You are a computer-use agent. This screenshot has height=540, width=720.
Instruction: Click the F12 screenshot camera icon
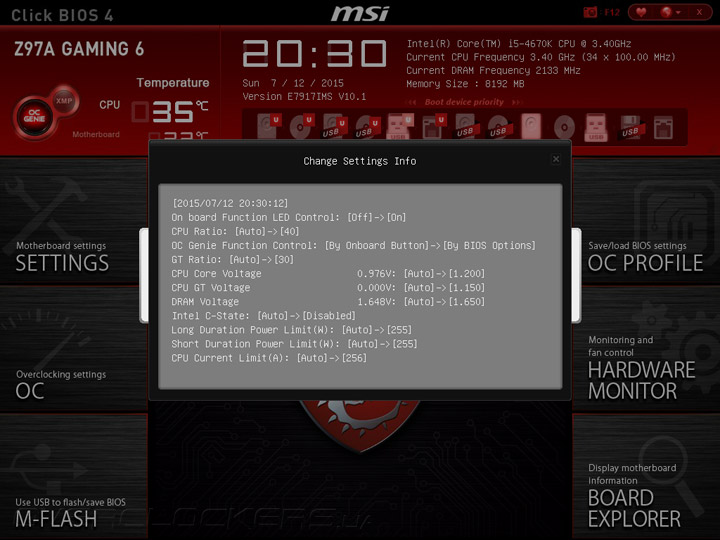[590, 12]
